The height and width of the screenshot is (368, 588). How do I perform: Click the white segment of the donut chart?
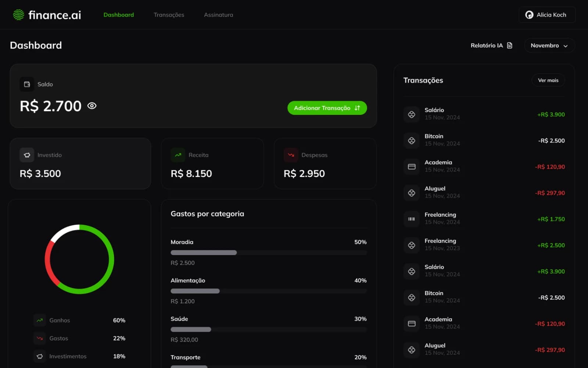[63, 231]
